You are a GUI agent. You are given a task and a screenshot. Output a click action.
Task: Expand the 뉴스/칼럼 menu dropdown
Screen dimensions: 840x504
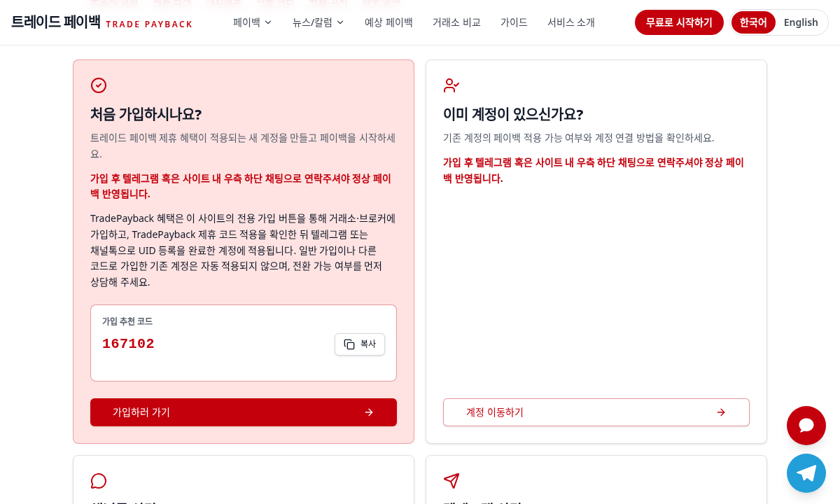click(x=318, y=22)
